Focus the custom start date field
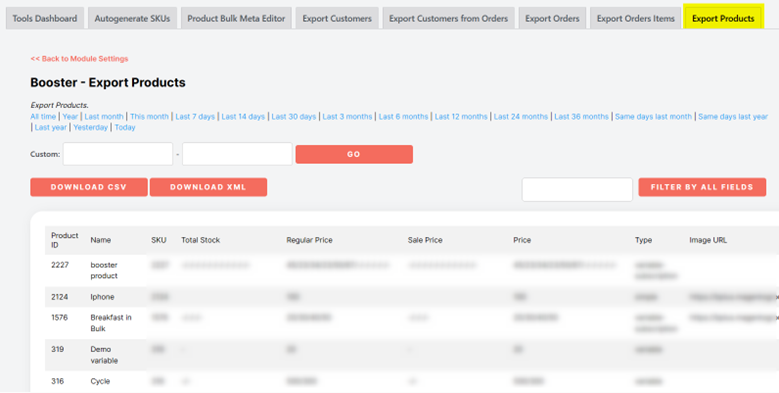 coord(118,154)
